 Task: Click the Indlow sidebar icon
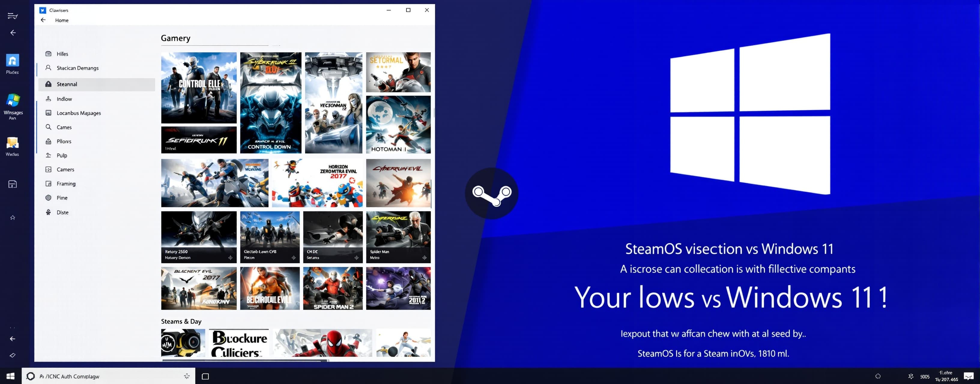48,99
